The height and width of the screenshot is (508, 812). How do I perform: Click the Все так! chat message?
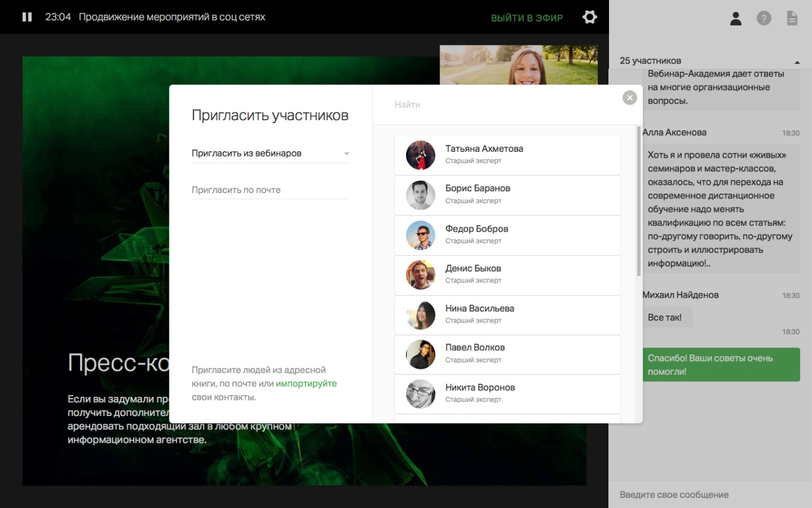[668, 317]
